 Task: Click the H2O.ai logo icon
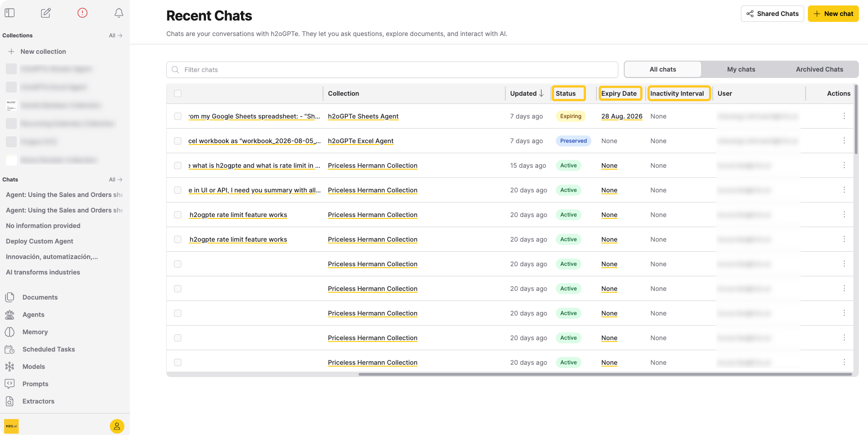(x=11, y=426)
